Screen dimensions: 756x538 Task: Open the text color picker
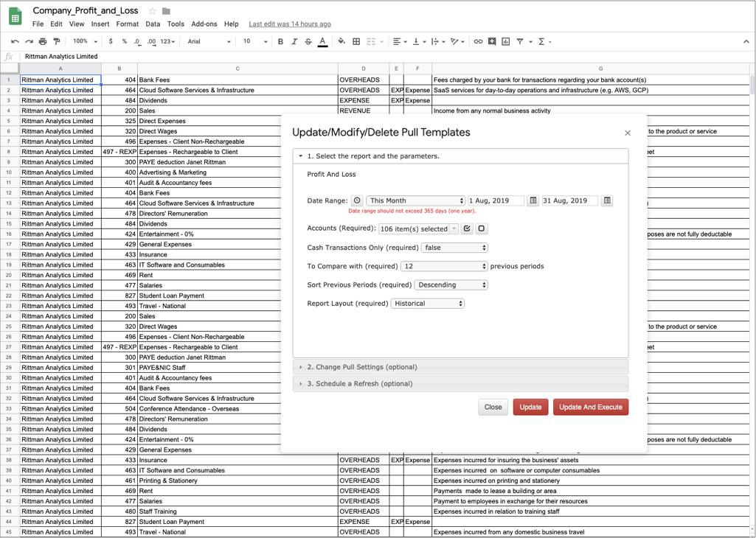322,42
